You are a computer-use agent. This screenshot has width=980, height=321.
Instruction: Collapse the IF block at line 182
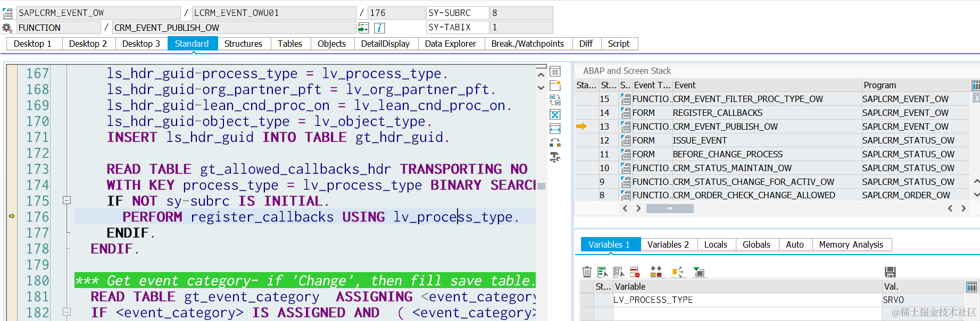pyautogui.click(x=67, y=312)
